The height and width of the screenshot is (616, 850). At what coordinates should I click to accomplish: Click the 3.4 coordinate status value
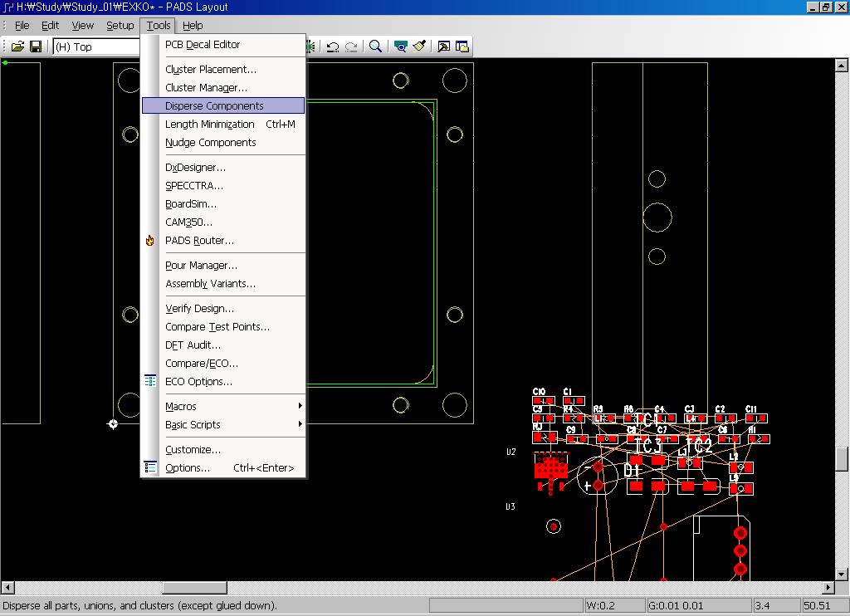click(776, 606)
